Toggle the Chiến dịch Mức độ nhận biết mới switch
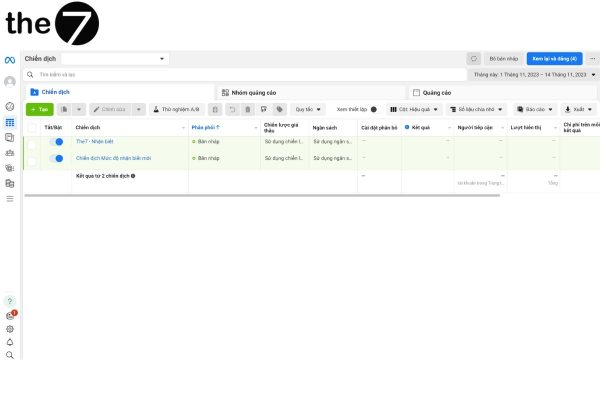This screenshot has height=400, width=600. coord(55,158)
